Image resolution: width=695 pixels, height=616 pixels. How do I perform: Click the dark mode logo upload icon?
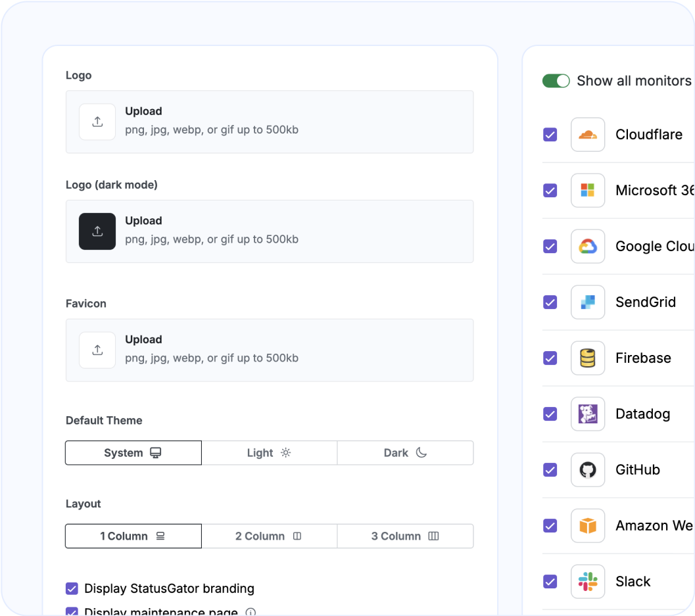[97, 231]
